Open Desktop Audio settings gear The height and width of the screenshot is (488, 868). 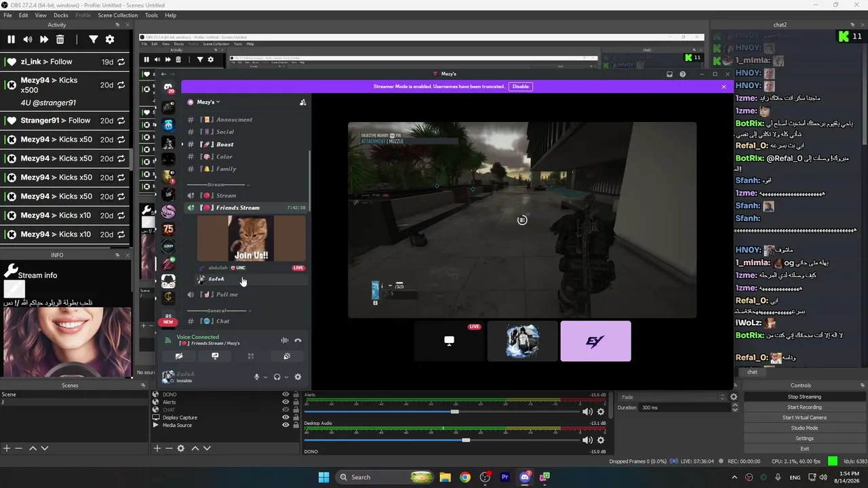point(601,440)
